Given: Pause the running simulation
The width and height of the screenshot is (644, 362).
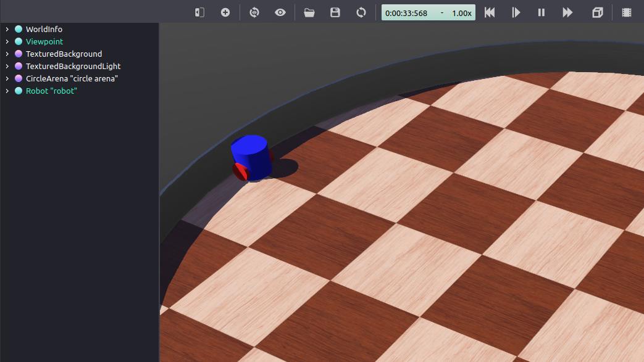Looking at the screenshot, I should 542,12.
